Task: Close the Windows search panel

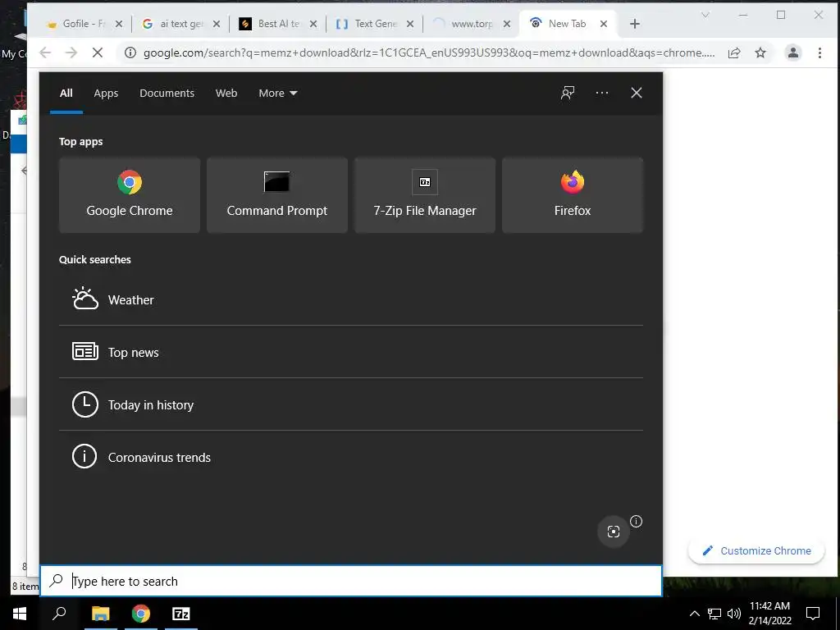Action: (x=637, y=93)
